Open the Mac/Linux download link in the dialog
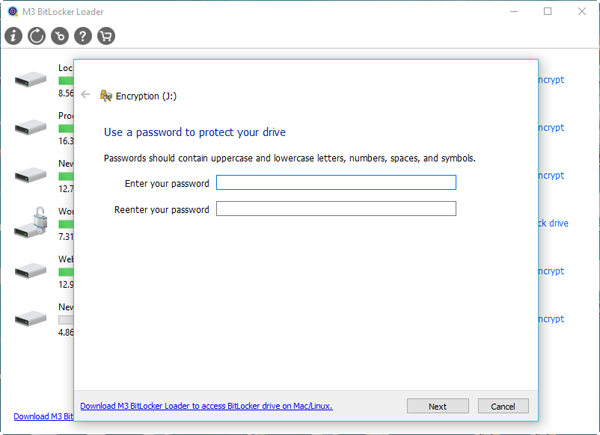The image size is (600, 435). (x=206, y=406)
